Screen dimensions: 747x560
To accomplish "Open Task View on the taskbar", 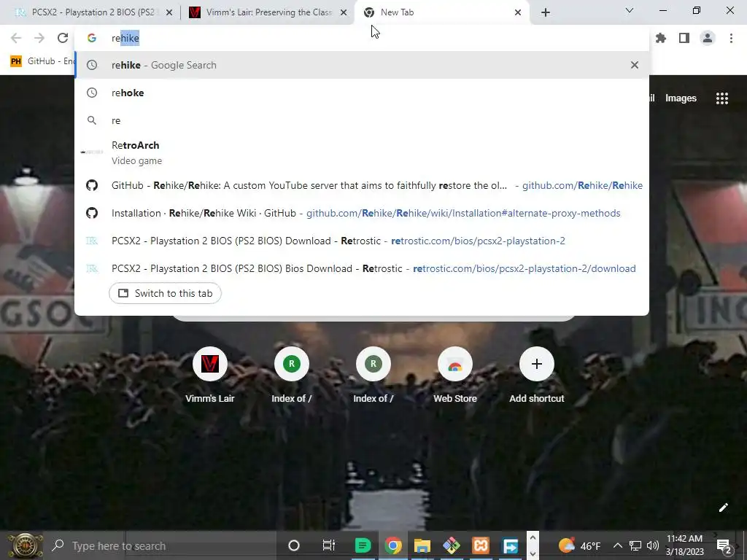I will click(x=329, y=545).
